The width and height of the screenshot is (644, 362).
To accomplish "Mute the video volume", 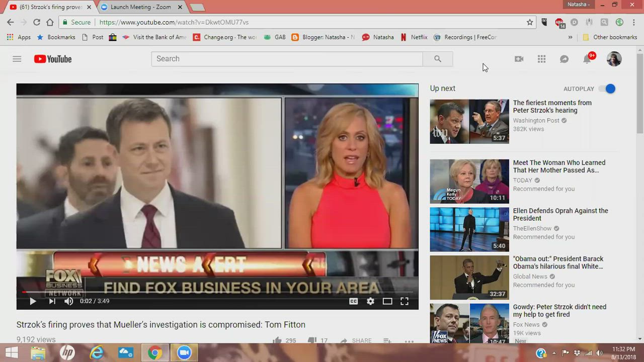I will (69, 301).
